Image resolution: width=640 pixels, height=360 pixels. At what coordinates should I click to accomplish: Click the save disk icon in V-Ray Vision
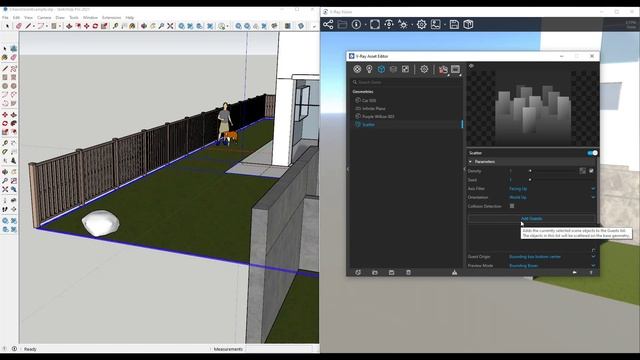point(454,24)
